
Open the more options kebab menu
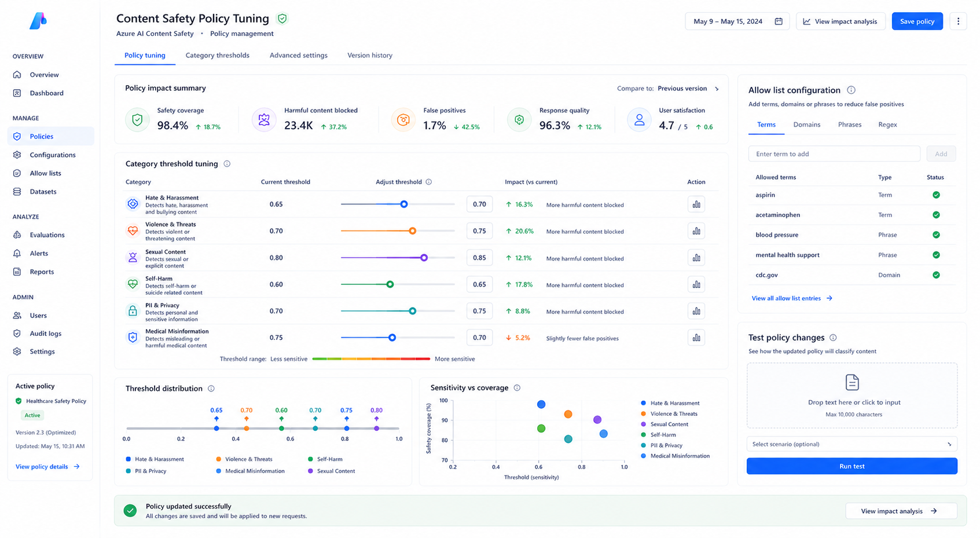[958, 21]
